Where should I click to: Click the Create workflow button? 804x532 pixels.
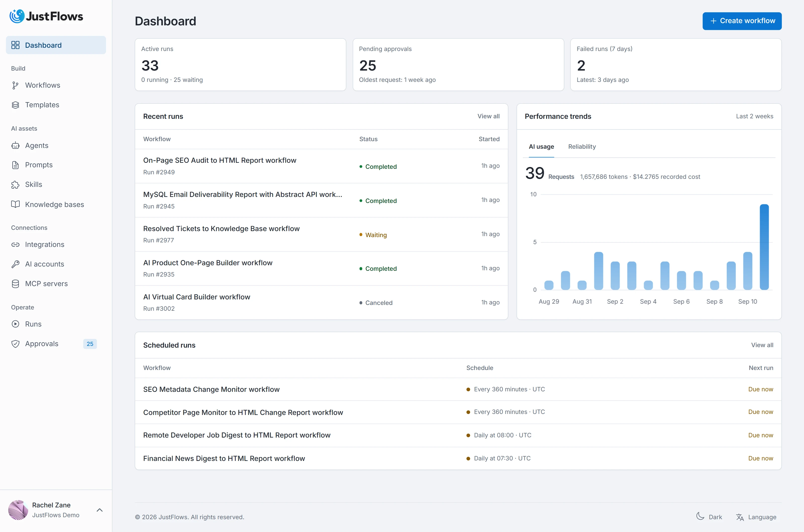tap(742, 21)
